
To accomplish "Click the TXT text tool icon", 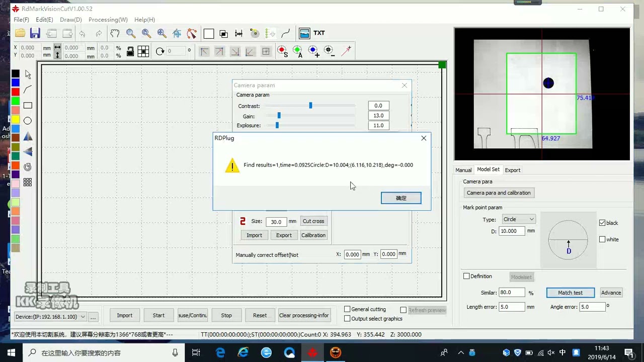I will [x=319, y=33].
